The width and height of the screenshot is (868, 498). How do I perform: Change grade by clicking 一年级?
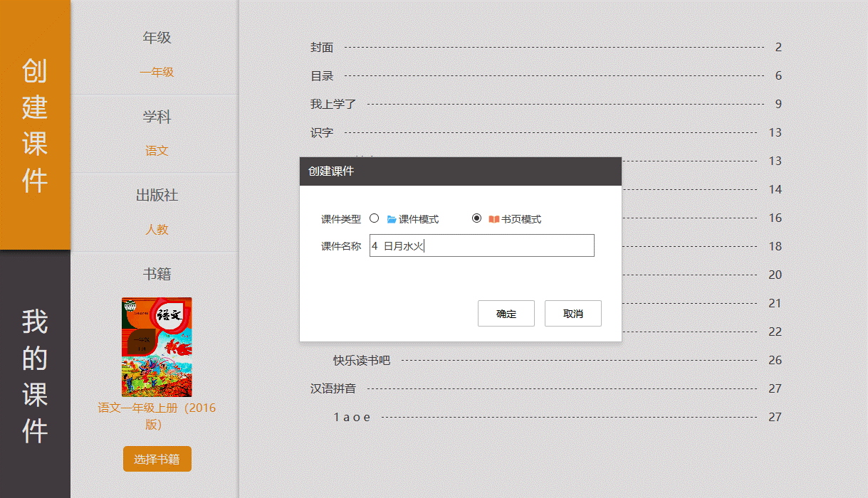click(x=157, y=72)
